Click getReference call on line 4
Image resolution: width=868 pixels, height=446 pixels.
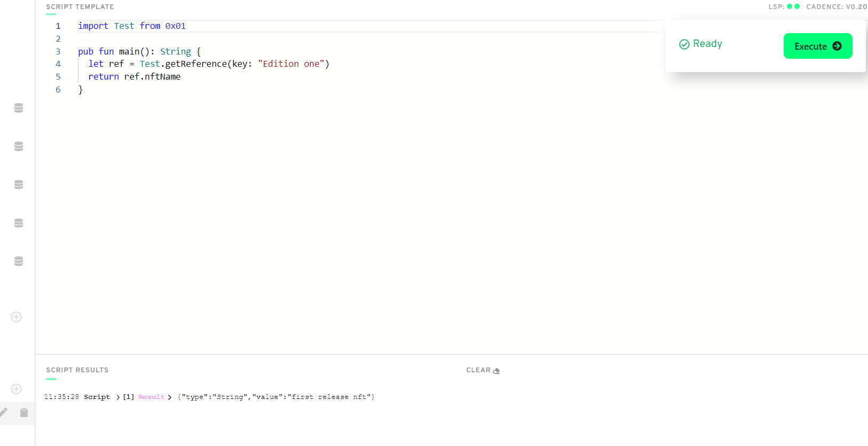tap(196, 64)
